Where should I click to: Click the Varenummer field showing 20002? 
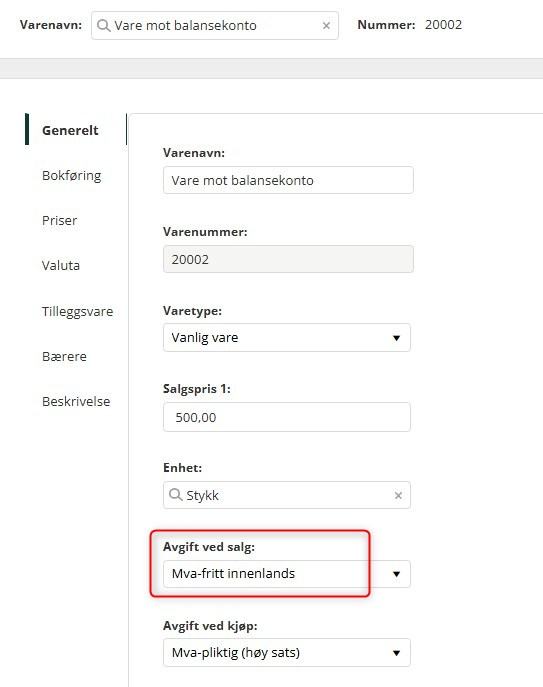288,259
